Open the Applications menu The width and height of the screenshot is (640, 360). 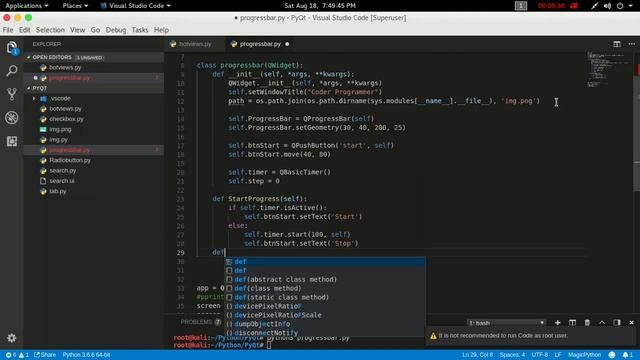point(27,6)
